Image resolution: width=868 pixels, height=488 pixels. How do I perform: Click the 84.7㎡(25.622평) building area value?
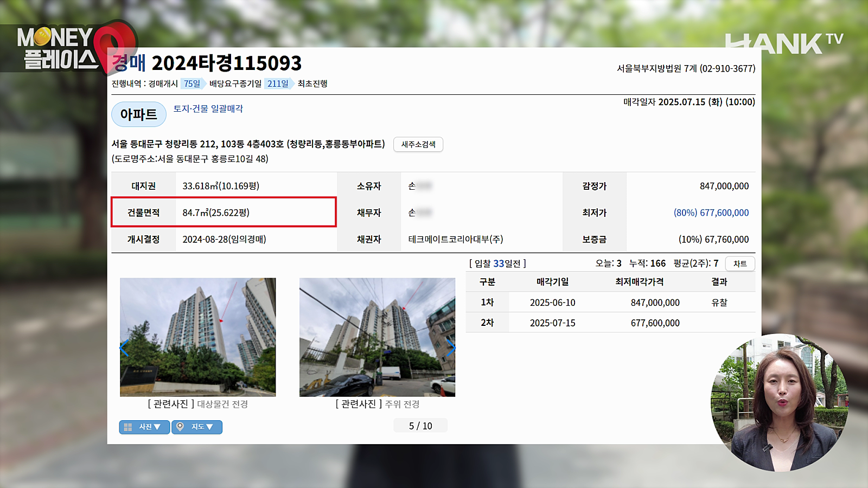coord(216,213)
